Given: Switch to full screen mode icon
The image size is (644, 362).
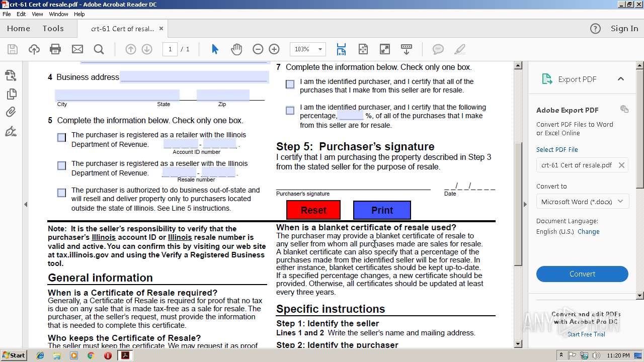Looking at the screenshot, I should [x=384, y=49].
